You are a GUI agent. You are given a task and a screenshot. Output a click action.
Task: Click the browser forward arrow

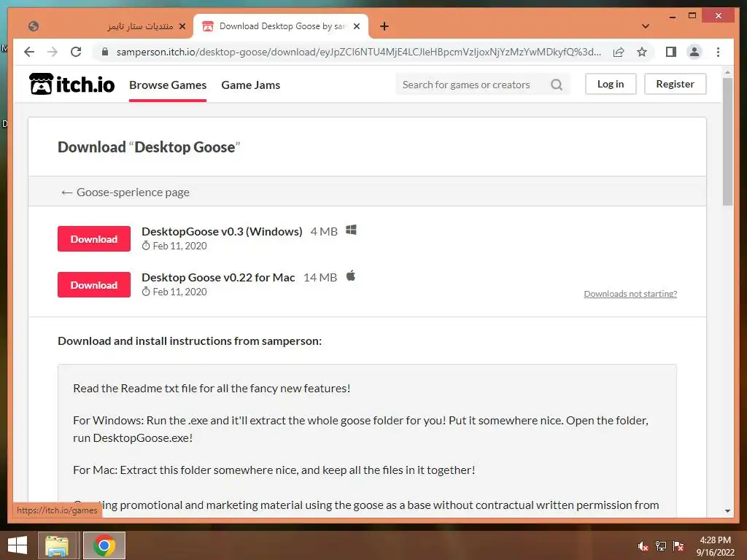click(x=53, y=52)
